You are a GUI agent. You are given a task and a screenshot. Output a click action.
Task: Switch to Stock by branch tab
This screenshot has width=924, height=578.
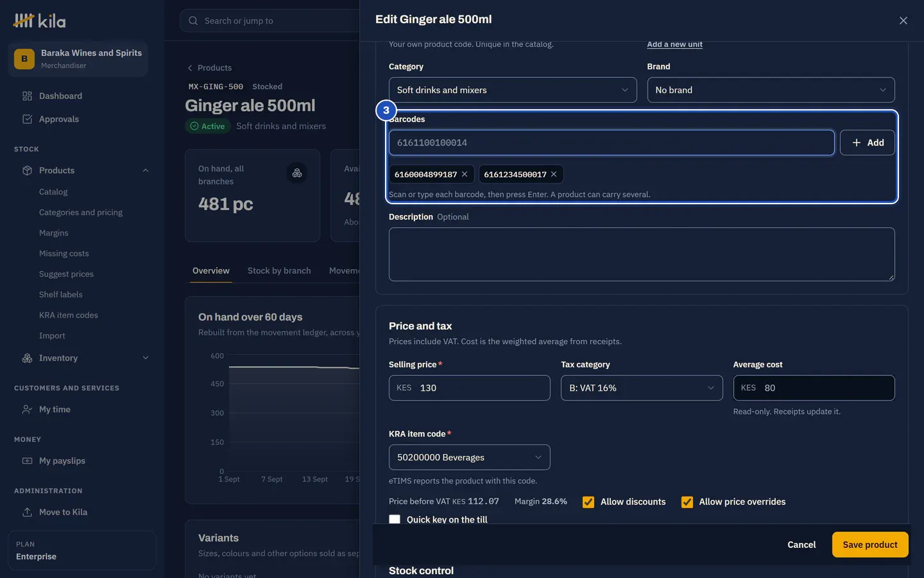[x=279, y=270]
